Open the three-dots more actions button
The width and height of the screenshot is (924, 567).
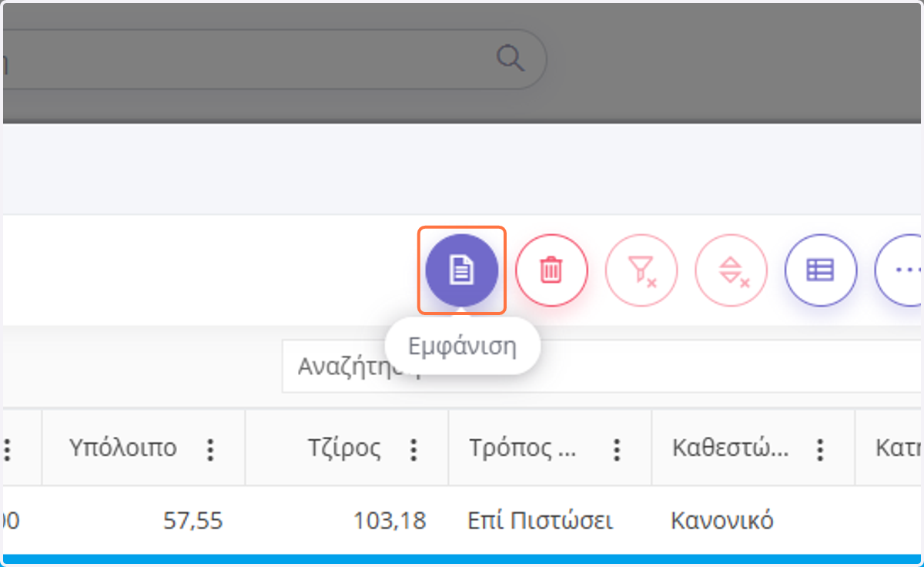(899, 270)
